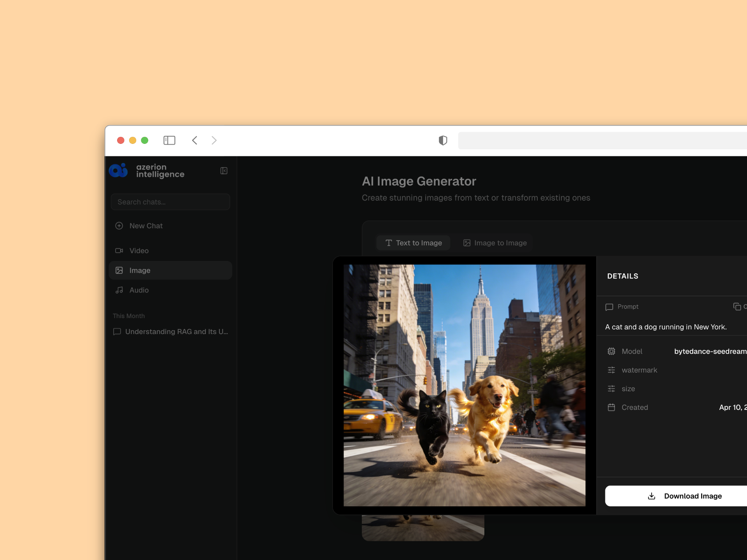The width and height of the screenshot is (747, 560).
Task: Click the browser address bar
Action: [x=602, y=140]
